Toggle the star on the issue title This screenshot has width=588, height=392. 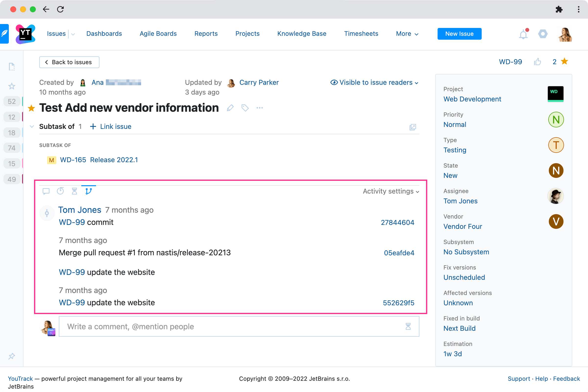tap(32, 108)
